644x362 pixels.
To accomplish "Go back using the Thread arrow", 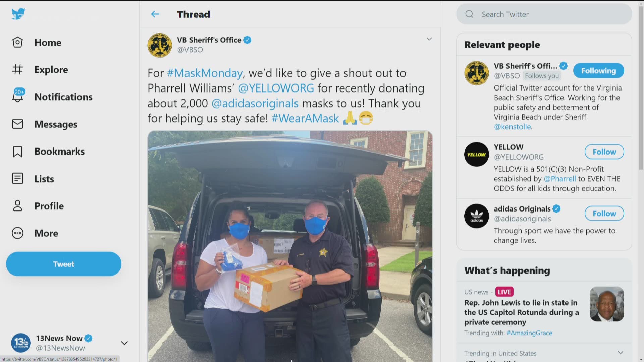I will (155, 14).
